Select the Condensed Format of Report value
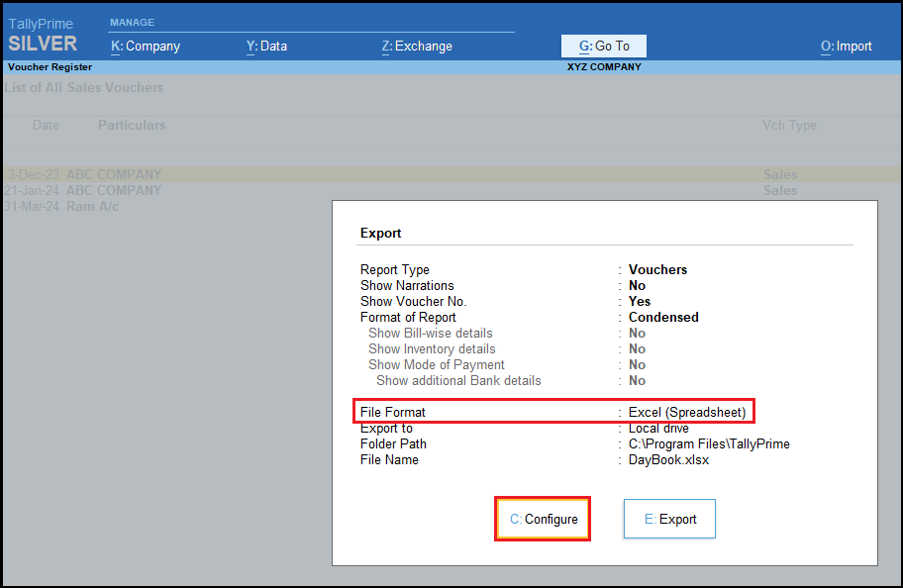The height and width of the screenshot is (588, 903). 663,317
